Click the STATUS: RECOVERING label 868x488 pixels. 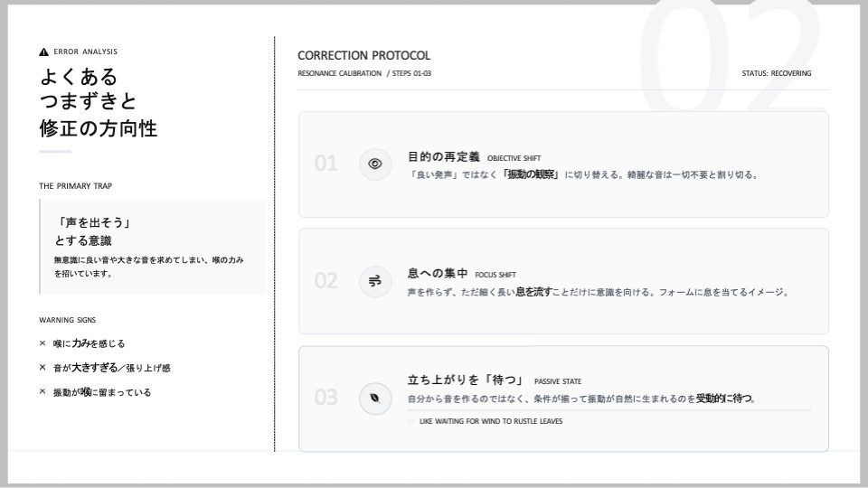(776, 73)
